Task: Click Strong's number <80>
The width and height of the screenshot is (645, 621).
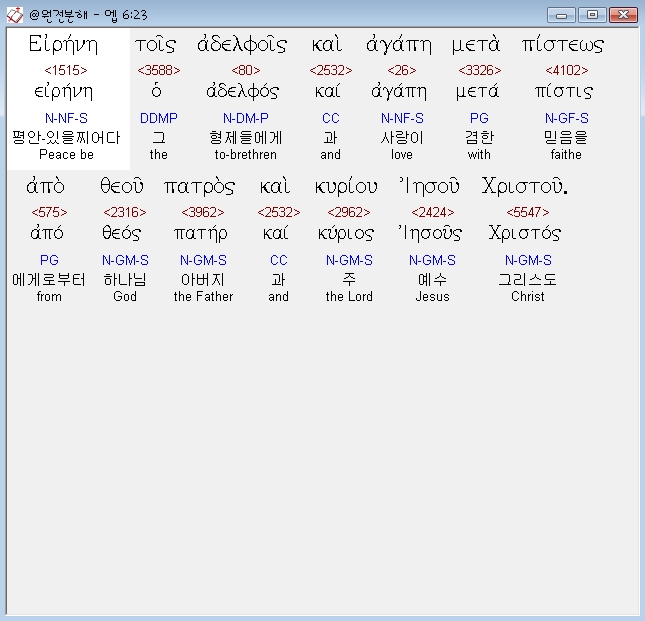Action: (x=246, y=70)
